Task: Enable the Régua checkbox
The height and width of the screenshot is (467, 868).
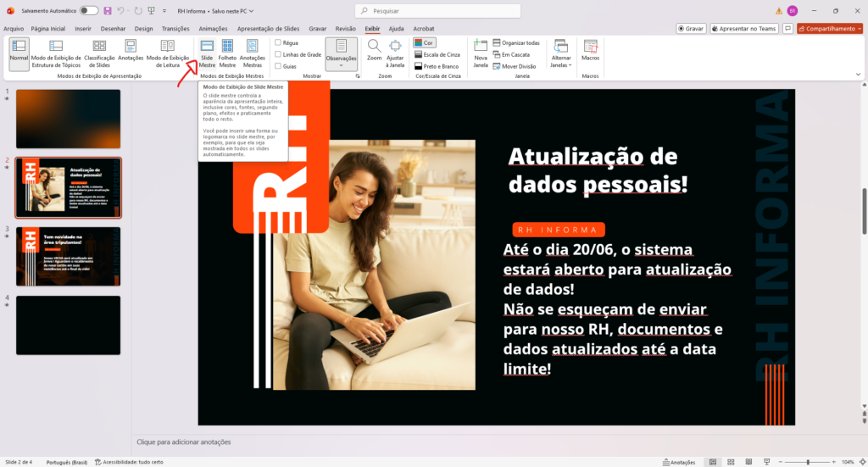Action: [x=279, y=42]
